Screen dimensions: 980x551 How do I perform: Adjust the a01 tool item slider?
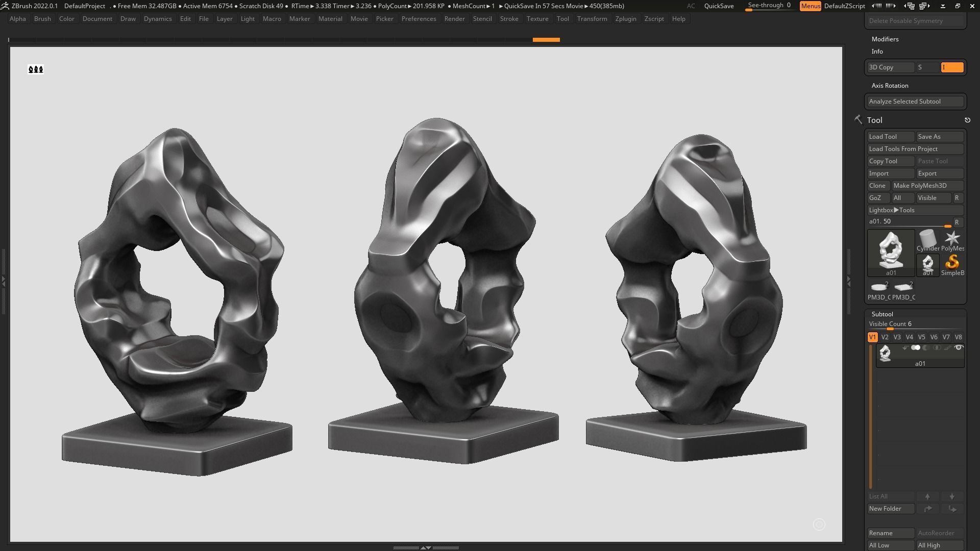tap(909, 222)
